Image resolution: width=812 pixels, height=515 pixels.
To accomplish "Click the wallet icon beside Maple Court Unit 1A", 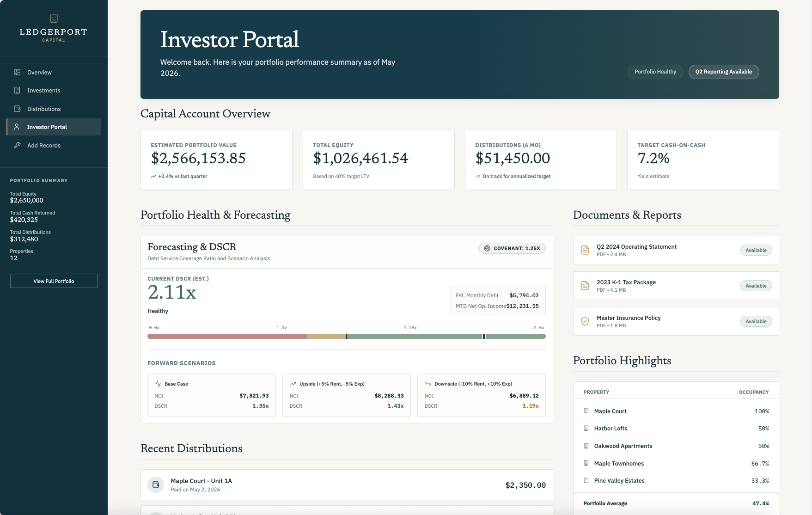I will [x=156, y=485].
